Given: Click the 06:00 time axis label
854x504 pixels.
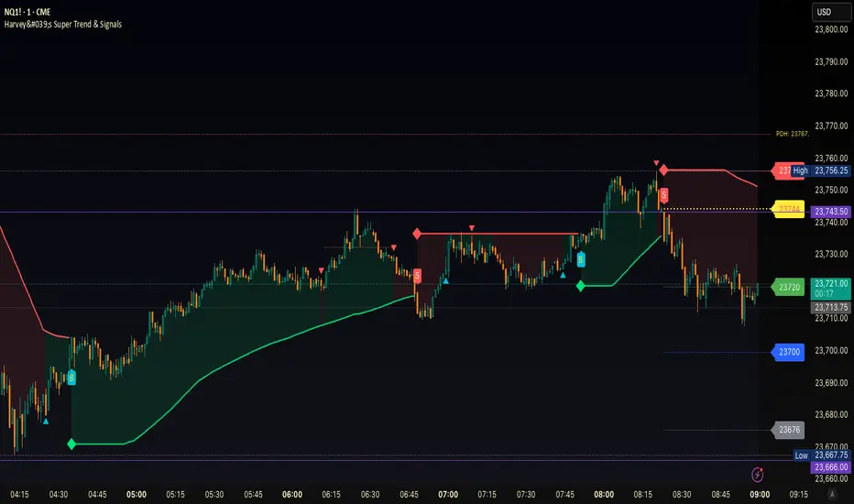Looking at the screenshot, I should (292, 495).
